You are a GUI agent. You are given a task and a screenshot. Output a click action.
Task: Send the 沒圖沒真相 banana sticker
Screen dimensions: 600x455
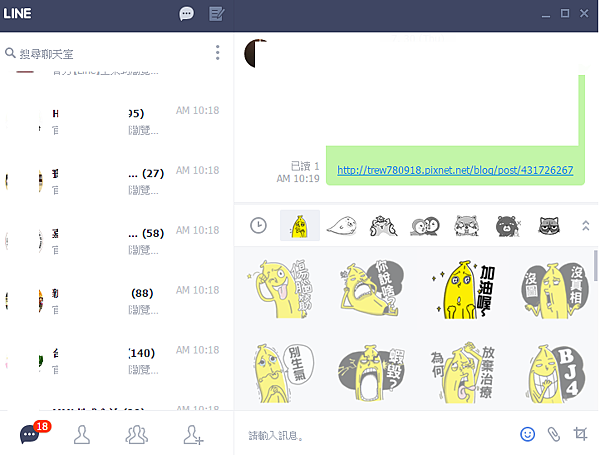[x=555, y=290]
